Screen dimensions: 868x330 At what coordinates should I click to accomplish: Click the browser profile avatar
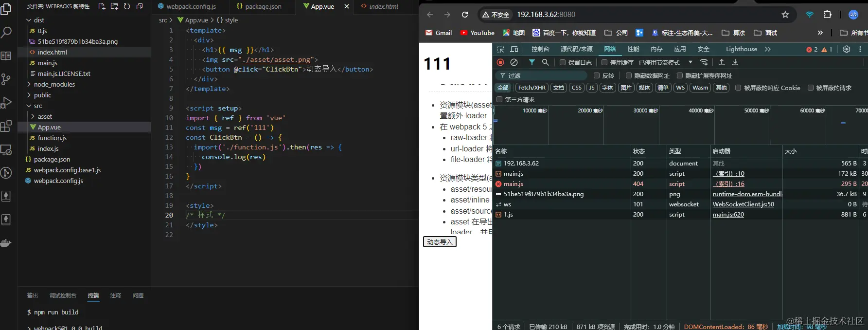(853, 15)
